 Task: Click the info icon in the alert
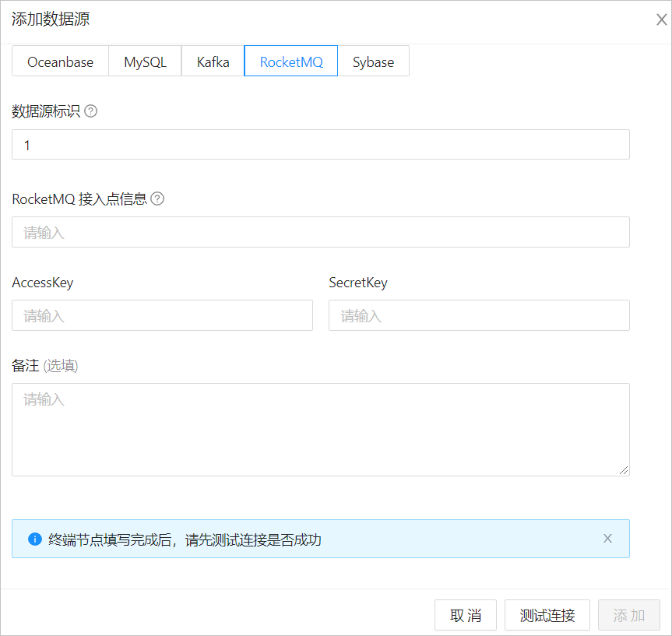(35, 539)
